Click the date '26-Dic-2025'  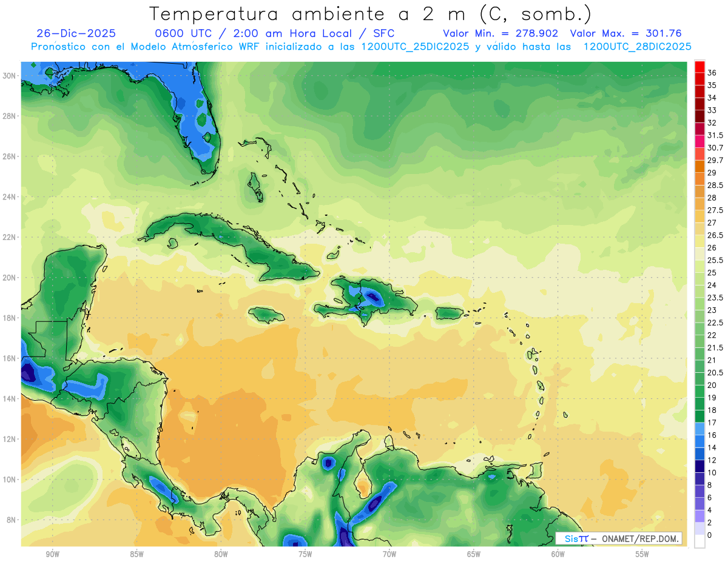[76, 33]
